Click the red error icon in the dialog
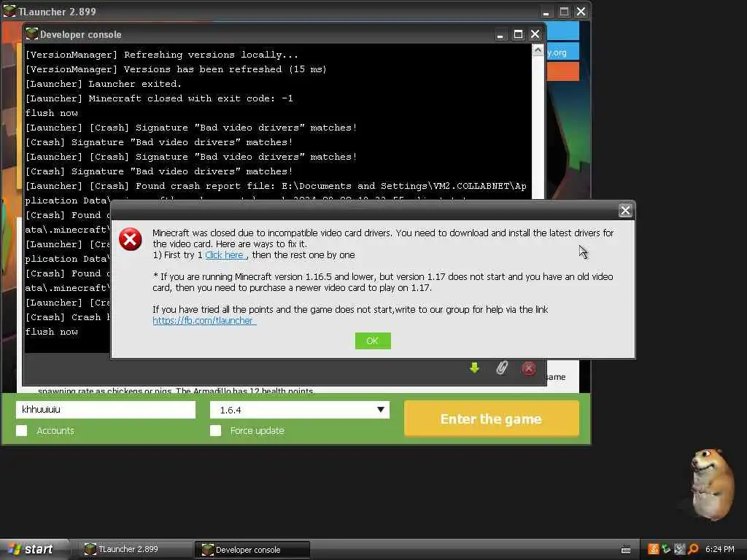 [130, 239]
